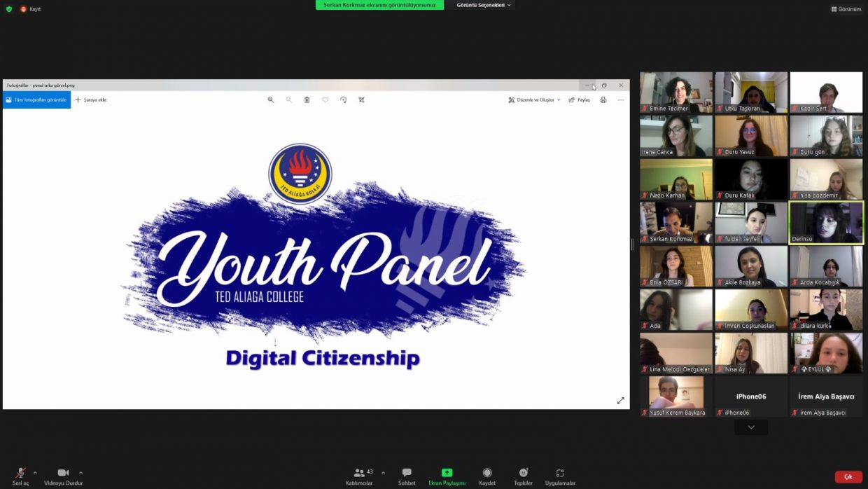Click the red Kayıt recording indicator

tap(31, 9)
